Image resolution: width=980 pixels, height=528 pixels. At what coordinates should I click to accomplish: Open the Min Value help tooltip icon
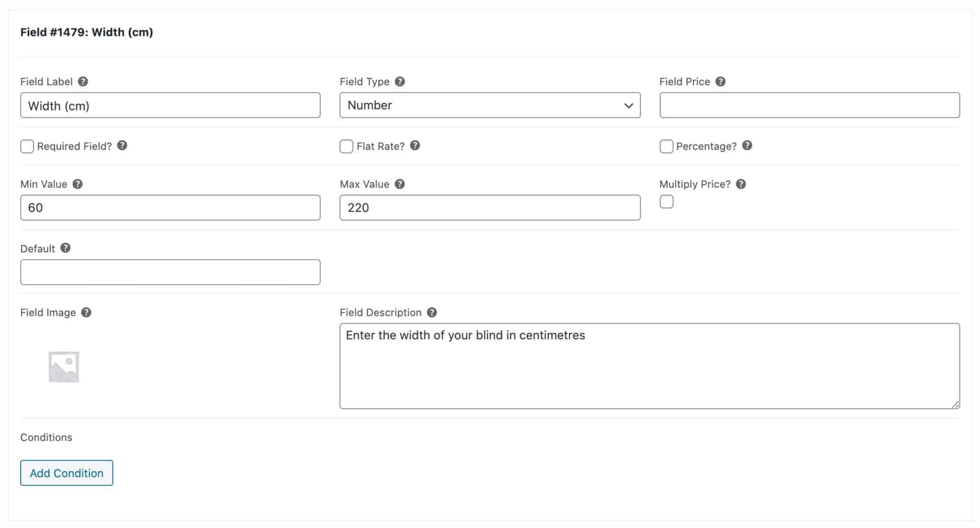pyautogui.click(x=78, y=184)
